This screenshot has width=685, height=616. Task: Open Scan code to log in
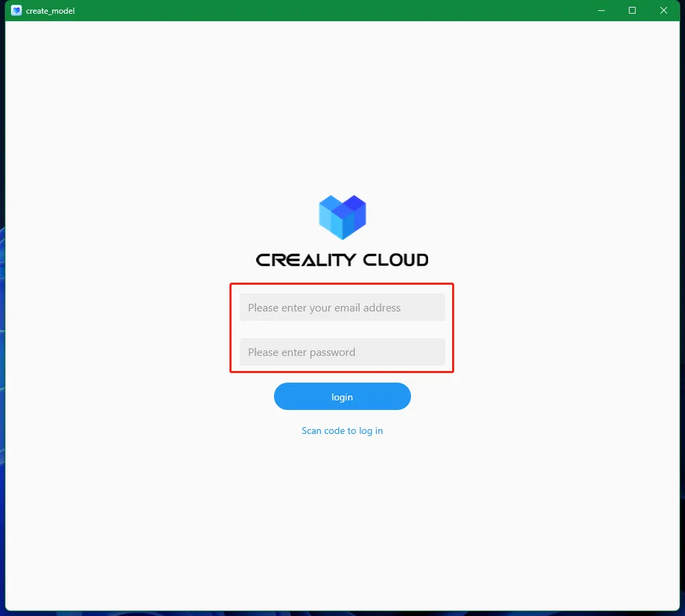[342, 431]
